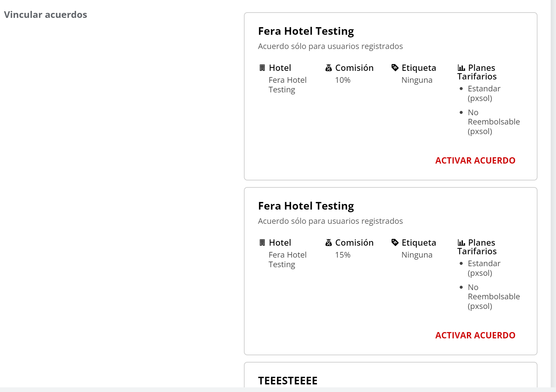Select Estandar (pxsol) plan in the 10% agreement

click(x=484, y=93)
